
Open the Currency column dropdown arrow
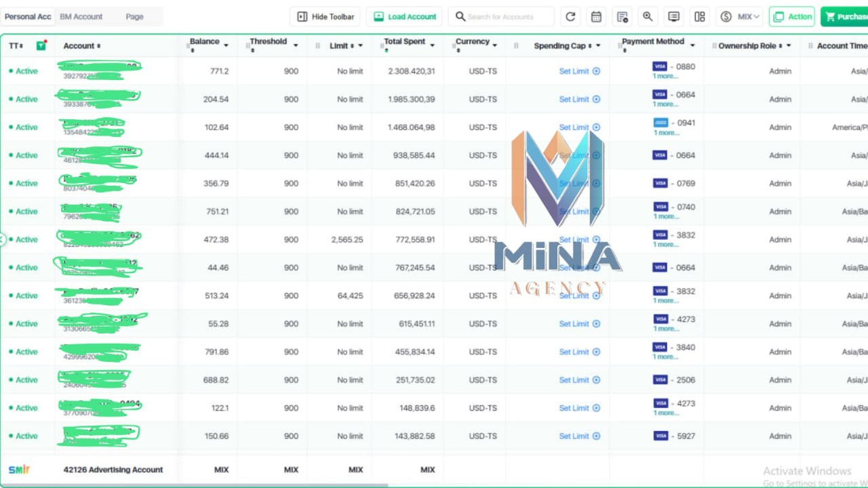pyautogui.click(x=496, y=46)
